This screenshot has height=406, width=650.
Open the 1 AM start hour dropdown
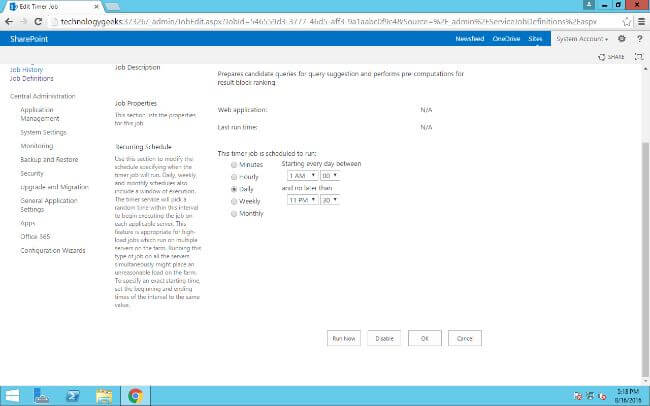[x=303, y=176]
